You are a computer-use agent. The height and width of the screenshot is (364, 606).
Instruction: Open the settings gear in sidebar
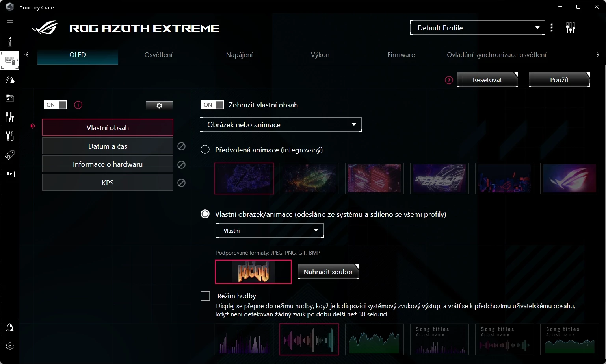(x=10, y=346)
